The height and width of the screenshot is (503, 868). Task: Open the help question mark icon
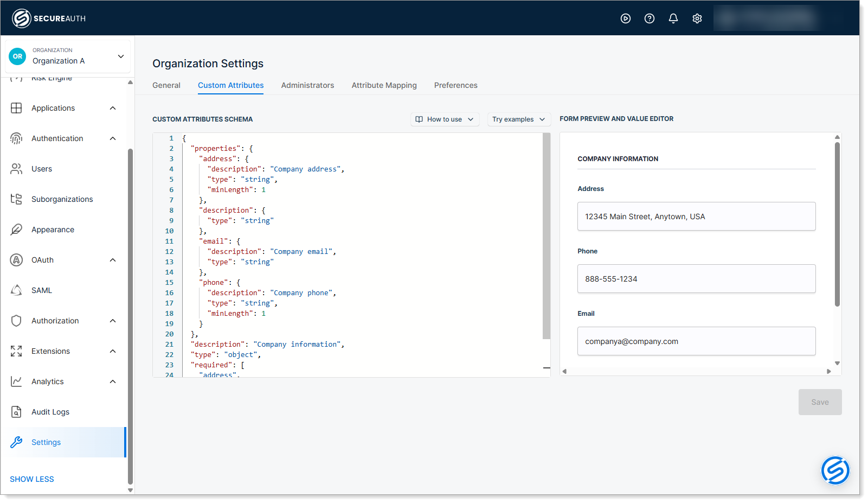[649, 18]
